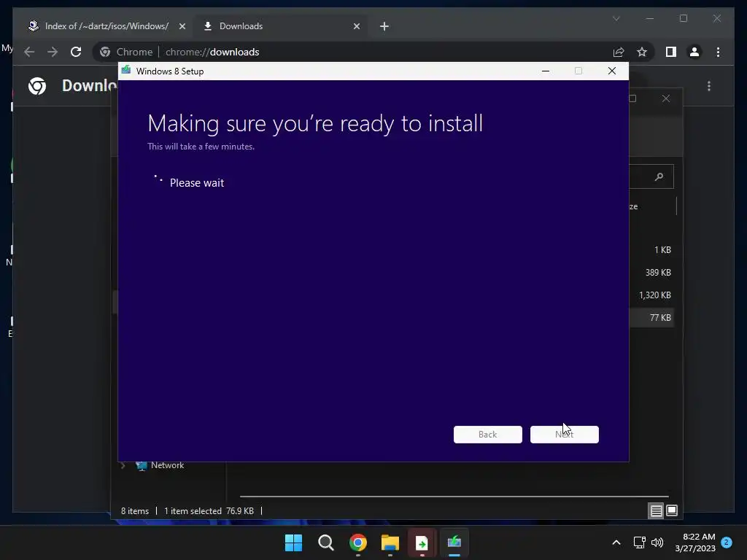The height and width of the screenshot is (560, 747).
Task: Close the File Explorer window behind Setup
Action: [x=665, y=98]
